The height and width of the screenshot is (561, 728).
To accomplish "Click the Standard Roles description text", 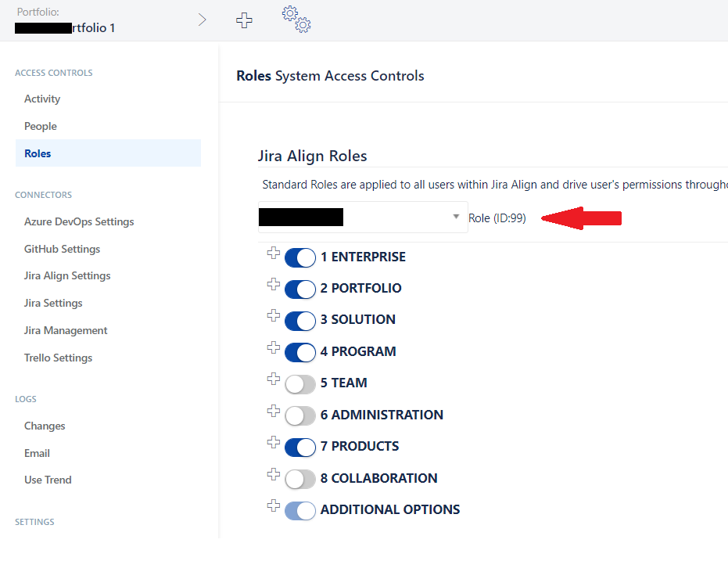I will 495,185.
